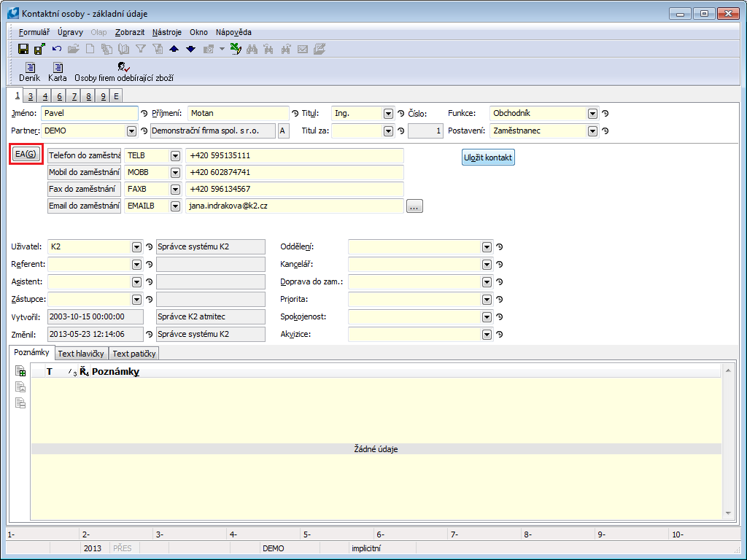
Task: Expand the Partner DEMO dropdown
Action: [x=132, y=131]
